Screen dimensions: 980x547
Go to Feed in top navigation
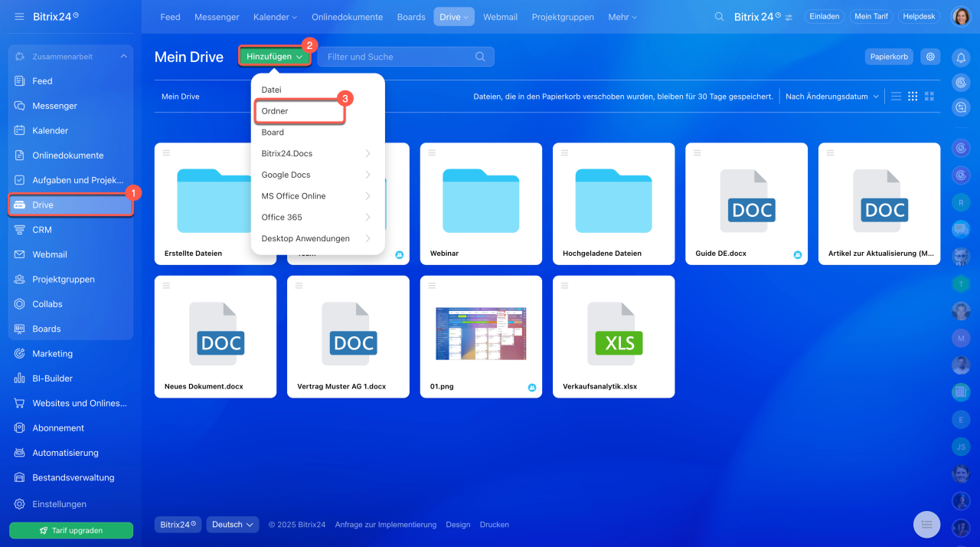click(x=170, y=17)
